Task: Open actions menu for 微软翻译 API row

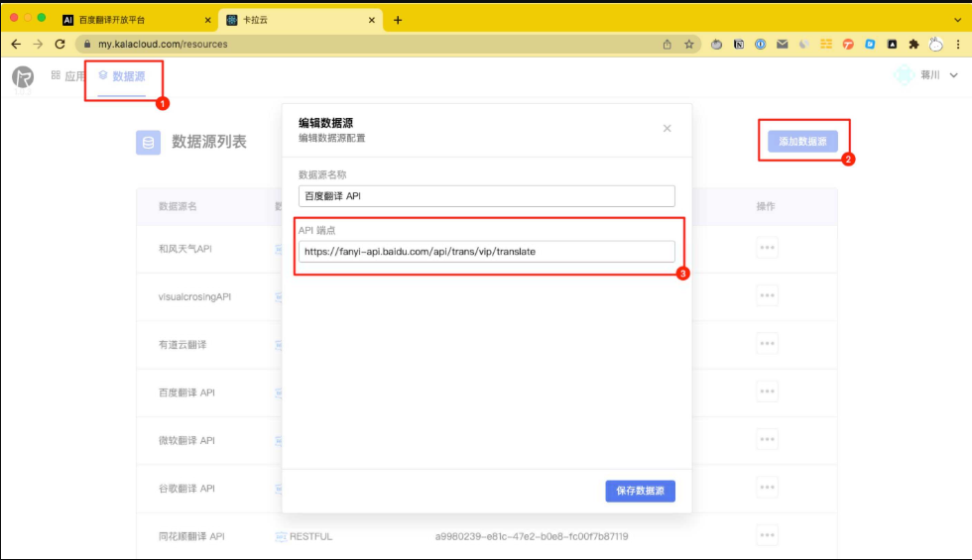Action: point(767,439)
